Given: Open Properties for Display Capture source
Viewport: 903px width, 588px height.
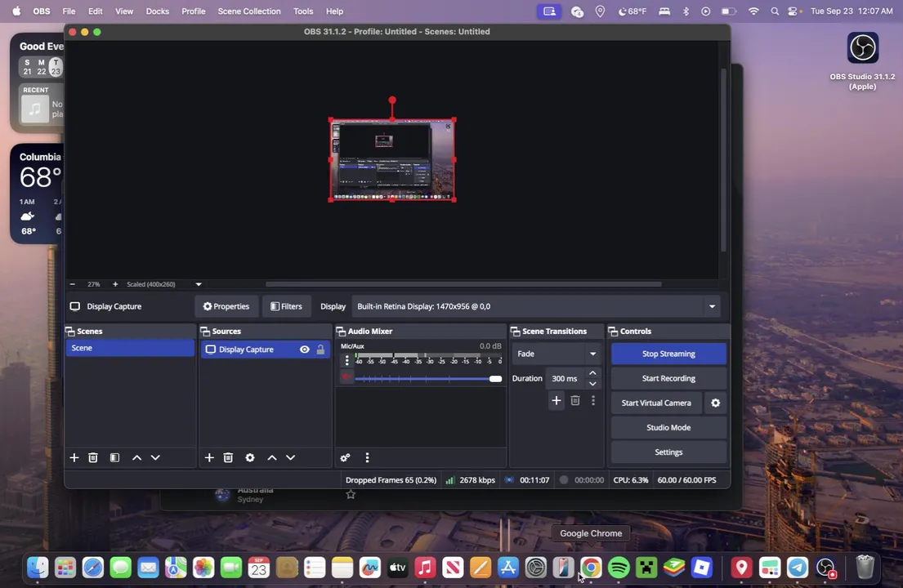Looking at the screenshot, I should [x=226, y=306].
